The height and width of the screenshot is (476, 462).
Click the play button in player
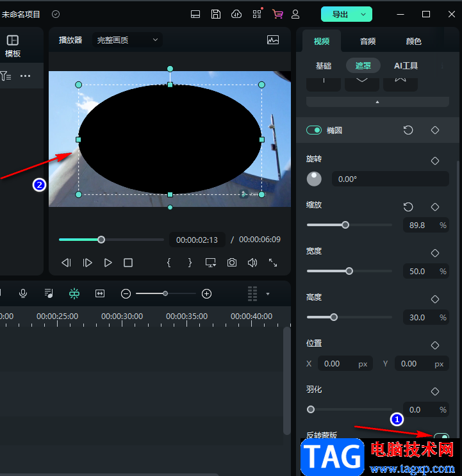pos(108,263)
